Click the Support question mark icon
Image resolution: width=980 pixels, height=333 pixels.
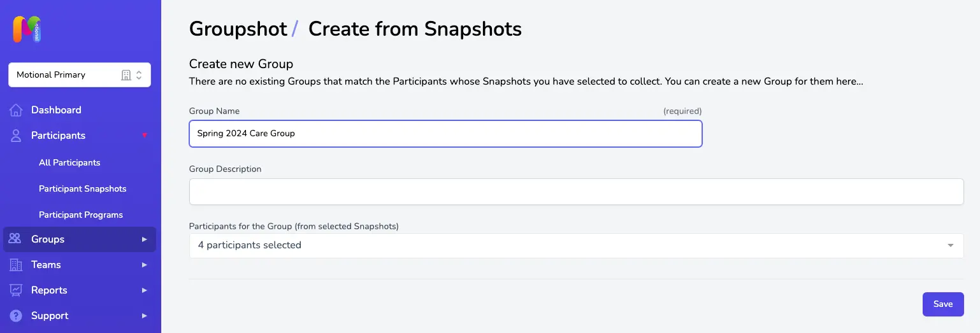pos(17,316)
